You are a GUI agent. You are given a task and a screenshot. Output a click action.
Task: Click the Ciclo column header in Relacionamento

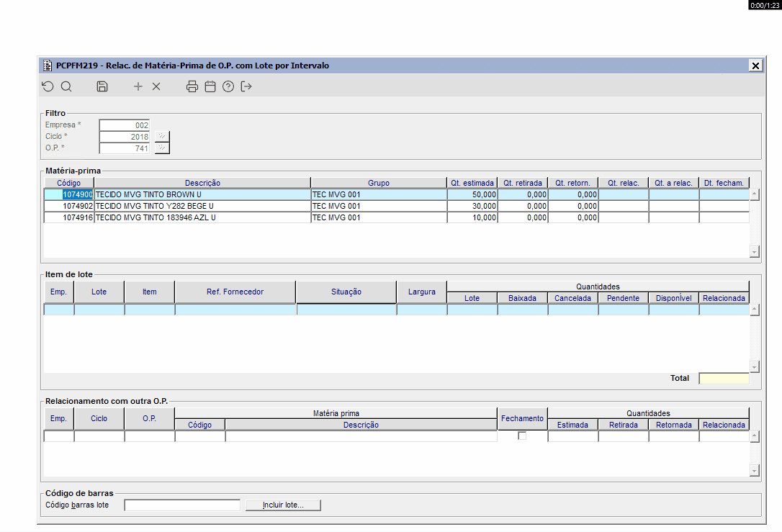click(x=99, y=418)
